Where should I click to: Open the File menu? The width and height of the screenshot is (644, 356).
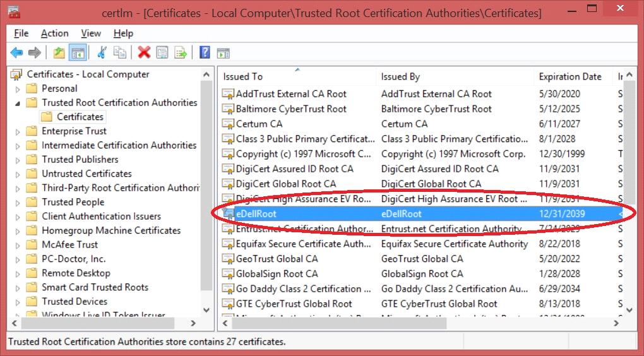(21, 33)
